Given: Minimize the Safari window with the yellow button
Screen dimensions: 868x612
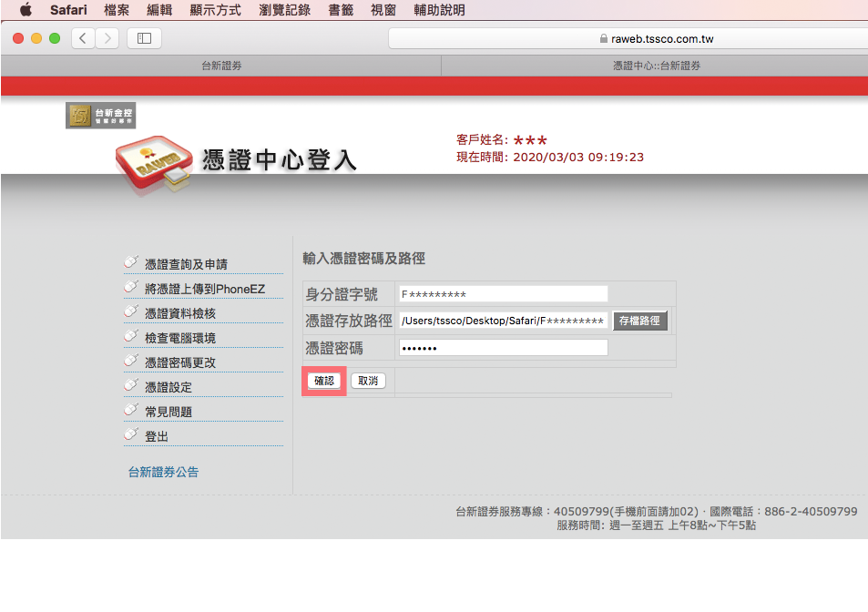Looking at the screenshot, I should pyautogui.click(x=36, y=38).
